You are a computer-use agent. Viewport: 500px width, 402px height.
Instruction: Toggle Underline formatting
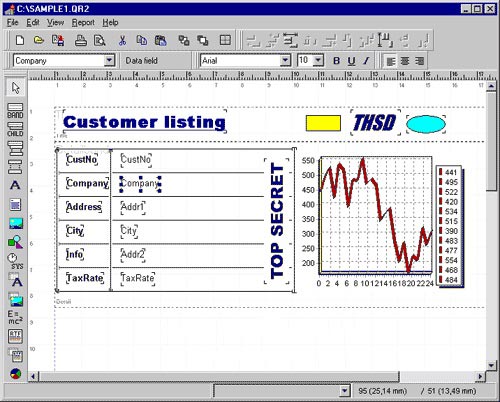[x=351, y=61]
